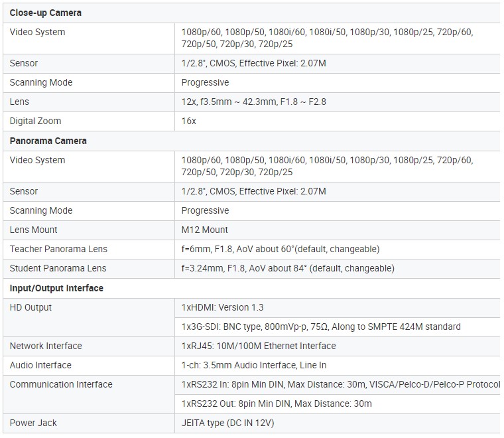Click the "HD Output" label

(x=31, y=307)
